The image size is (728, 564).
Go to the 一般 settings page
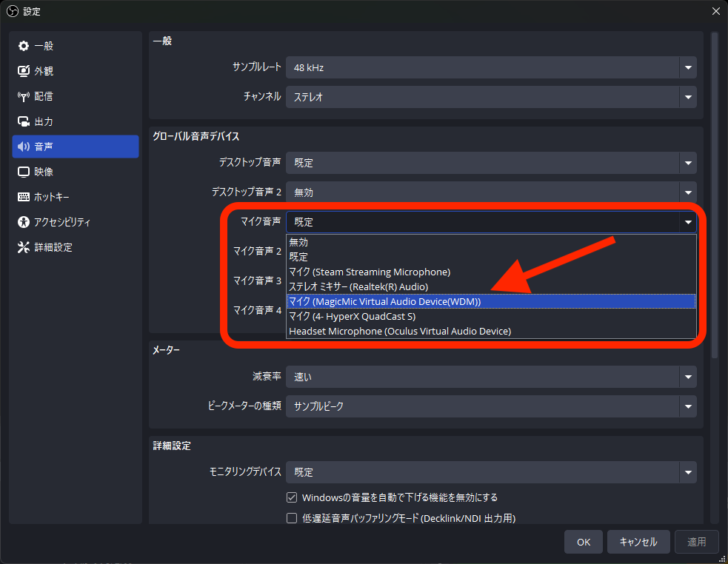click(76, 46)
